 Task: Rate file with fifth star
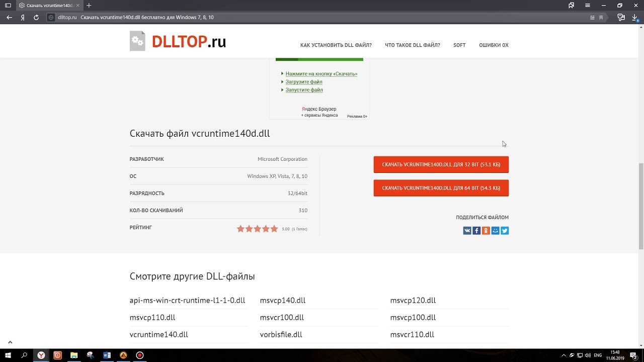tap(274, 229)
